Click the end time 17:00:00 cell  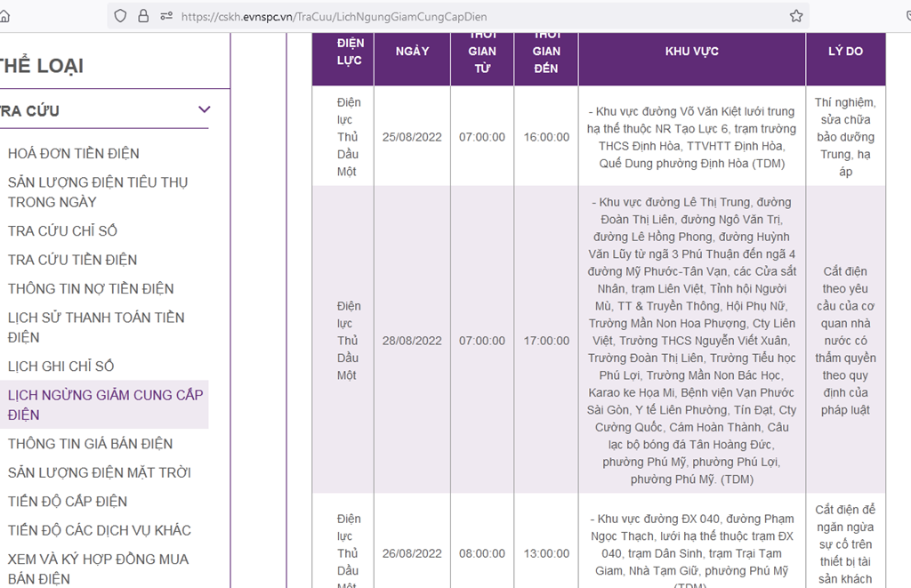tap(546, 341)
